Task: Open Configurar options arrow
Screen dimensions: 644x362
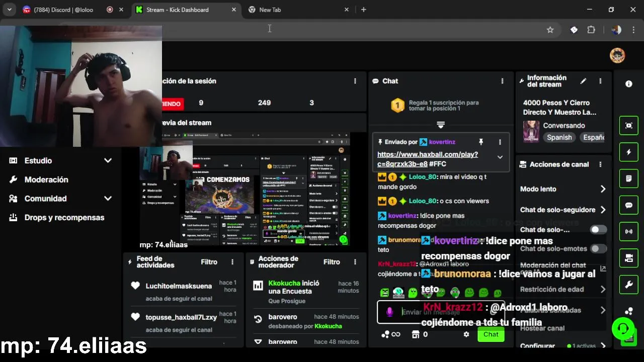Action: click(x=603, y=346)
